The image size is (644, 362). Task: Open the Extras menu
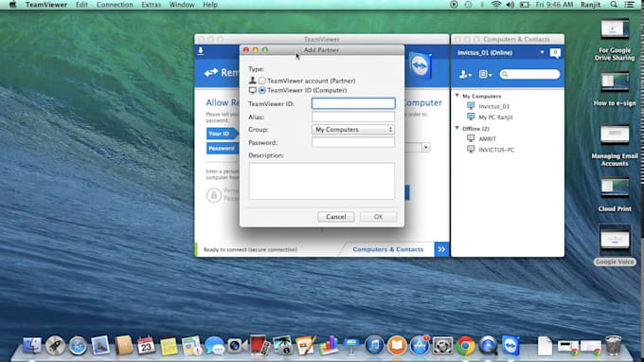click(x=152, y=5)
